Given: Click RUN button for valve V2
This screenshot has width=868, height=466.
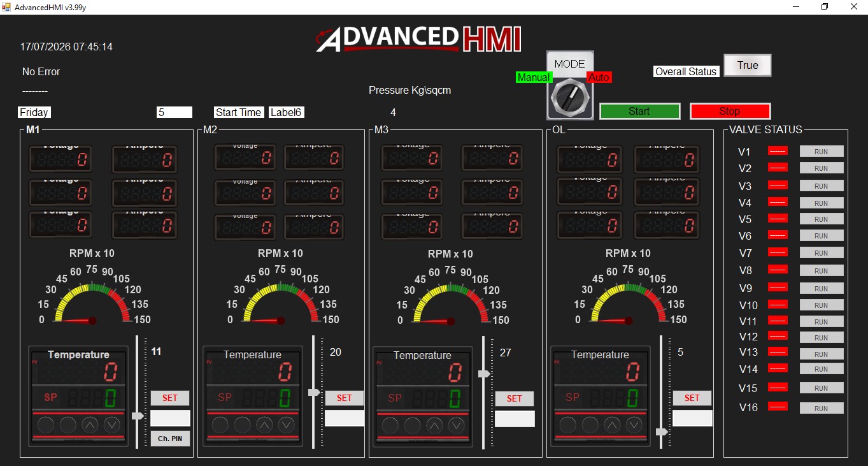Looking at the screenshot, I should tap(822, 168).
